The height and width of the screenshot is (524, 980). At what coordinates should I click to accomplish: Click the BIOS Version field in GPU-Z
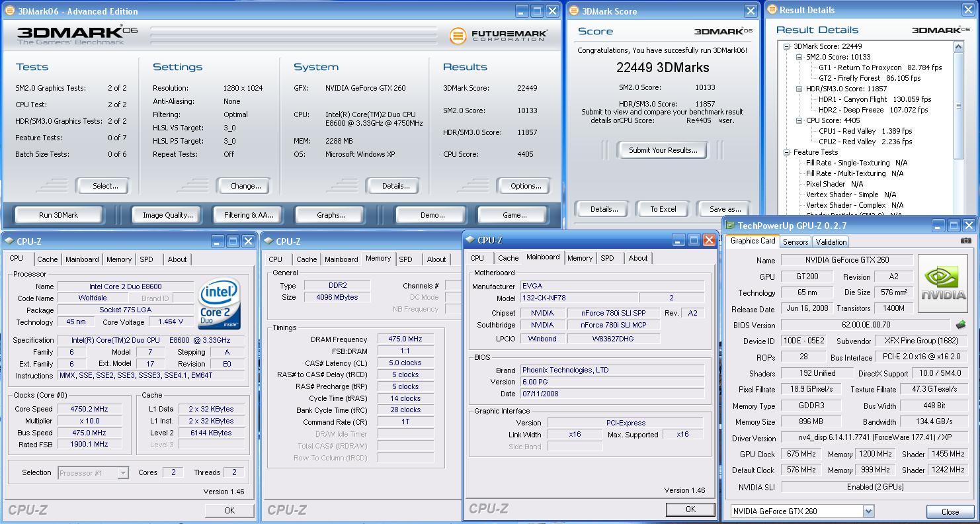point(867,325)
